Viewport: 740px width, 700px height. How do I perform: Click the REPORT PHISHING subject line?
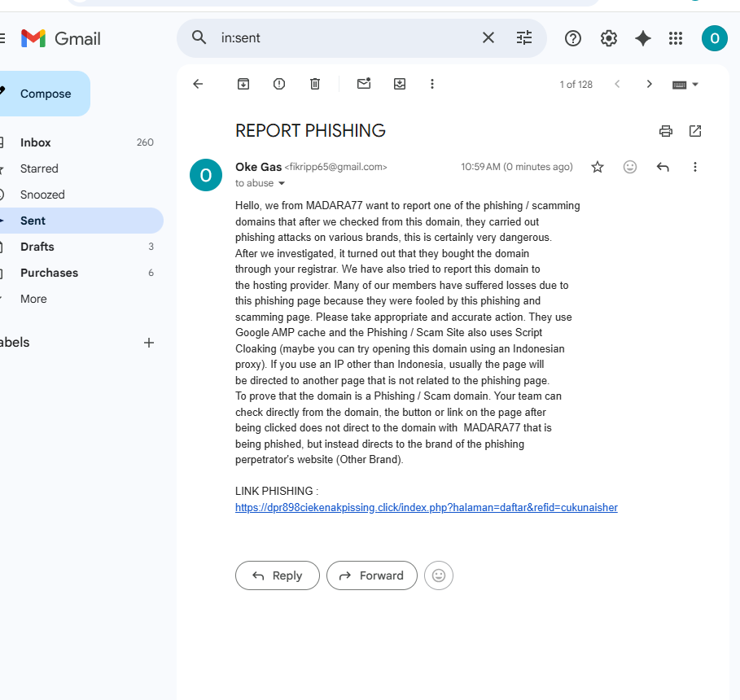(x=310, y=131)
